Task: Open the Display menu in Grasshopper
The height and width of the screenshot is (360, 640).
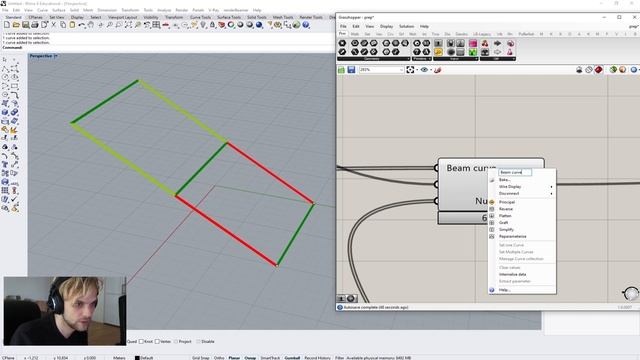Action: pos(386,26)
